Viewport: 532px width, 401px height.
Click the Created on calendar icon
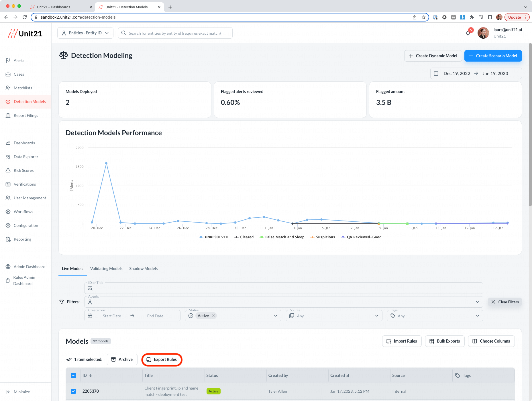[90, 316]
